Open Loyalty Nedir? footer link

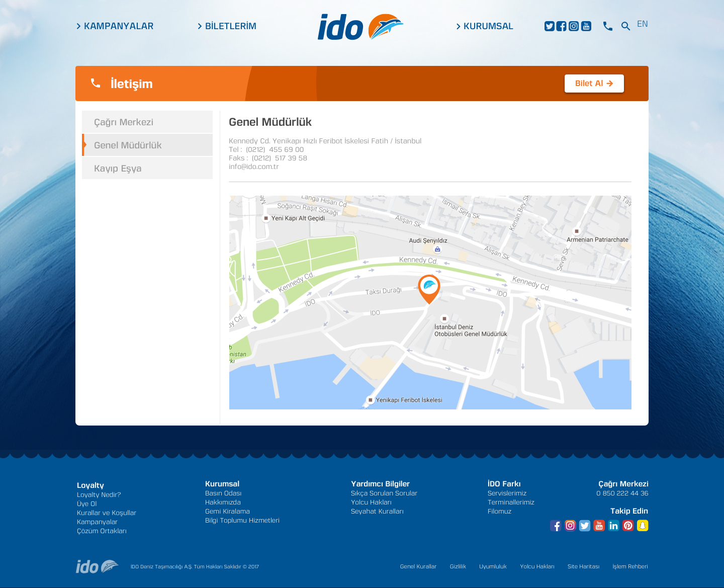click(x=99, y=495)
